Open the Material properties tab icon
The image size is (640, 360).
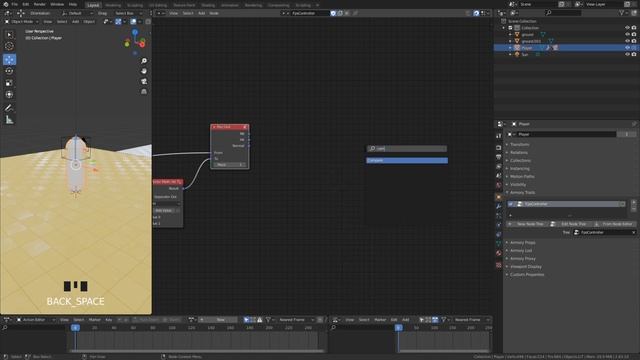(x=498, y=253)
